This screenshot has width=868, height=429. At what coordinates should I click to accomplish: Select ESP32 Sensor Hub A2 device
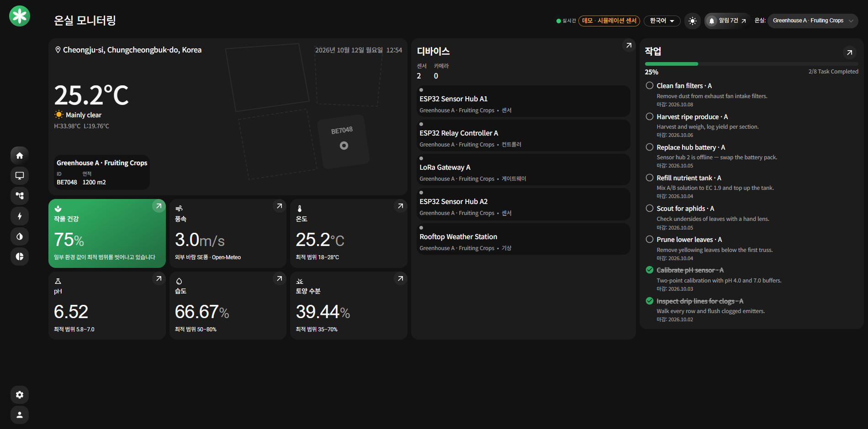tap(524, 204)
